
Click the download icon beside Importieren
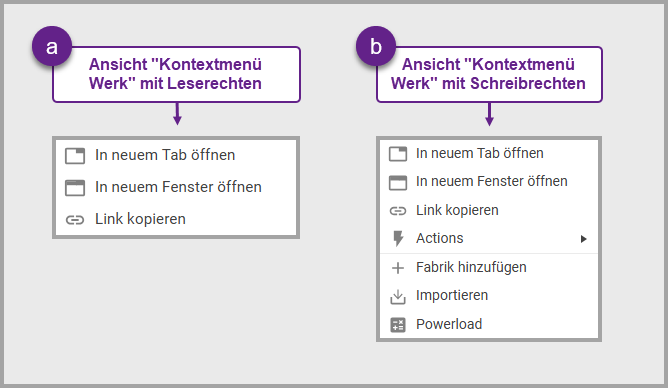coord(398,296)
